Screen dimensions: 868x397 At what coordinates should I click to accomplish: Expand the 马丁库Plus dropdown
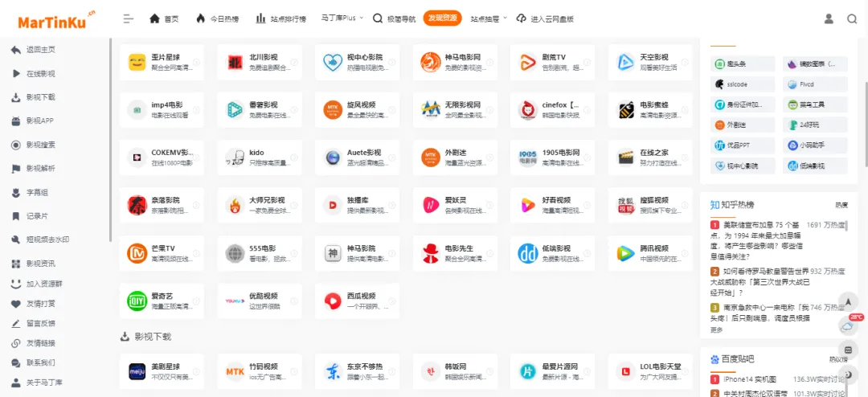coord(342,18)
